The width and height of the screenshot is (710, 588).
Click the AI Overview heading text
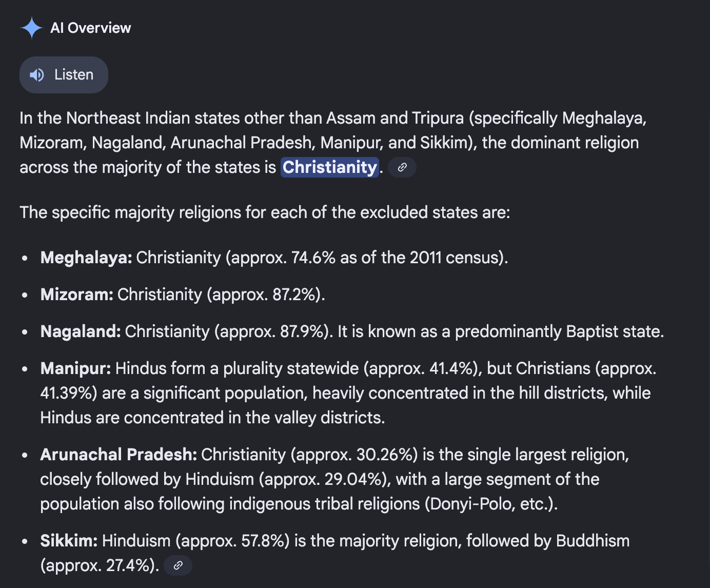click(x=90, y=28)
